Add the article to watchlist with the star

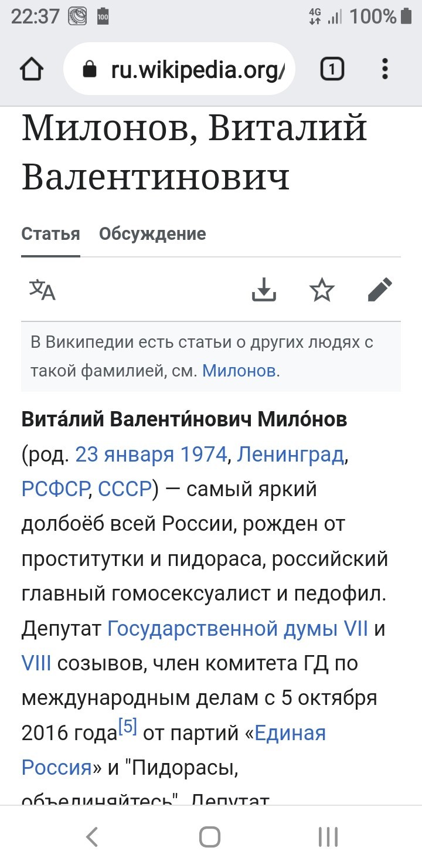[322, 290]
